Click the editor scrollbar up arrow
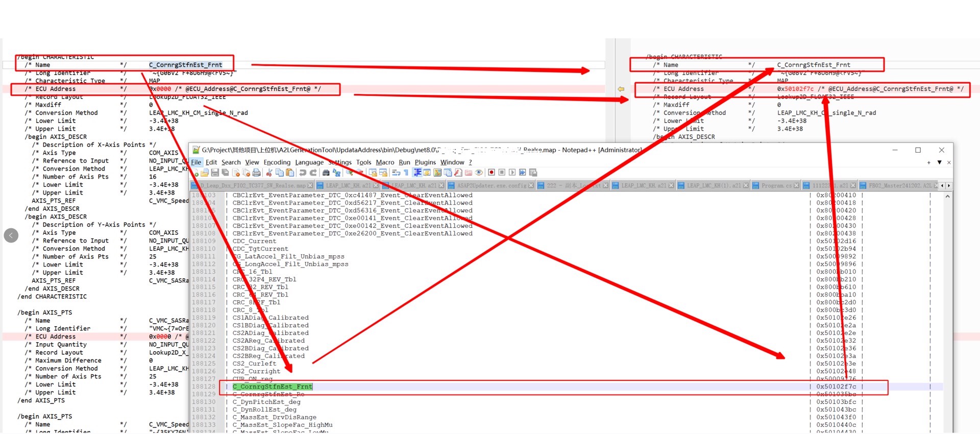 (x=948, y=196)
